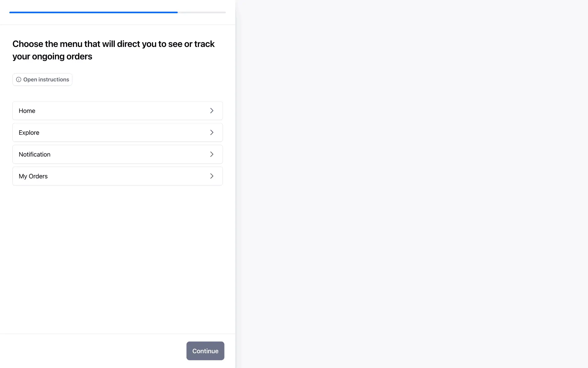
Task: Click the "Open instructions" label text
Action: tap(46, 80)
